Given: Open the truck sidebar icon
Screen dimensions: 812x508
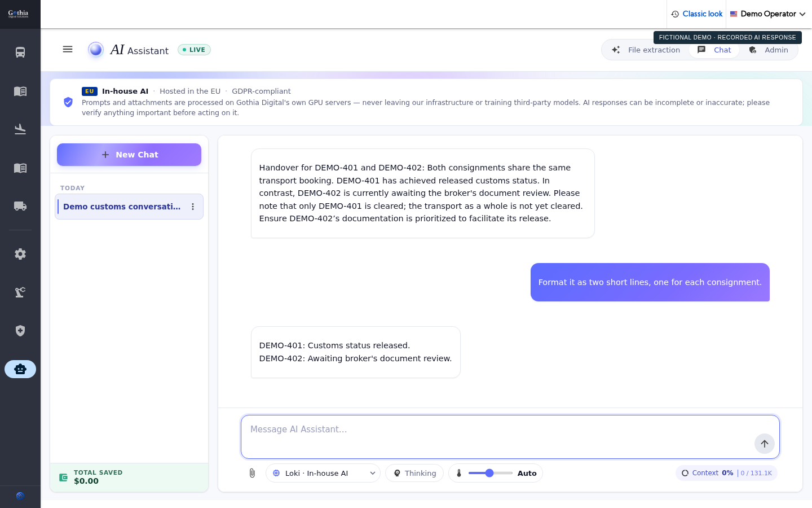Looking at the screenshot, I should (x=20, y=206).
